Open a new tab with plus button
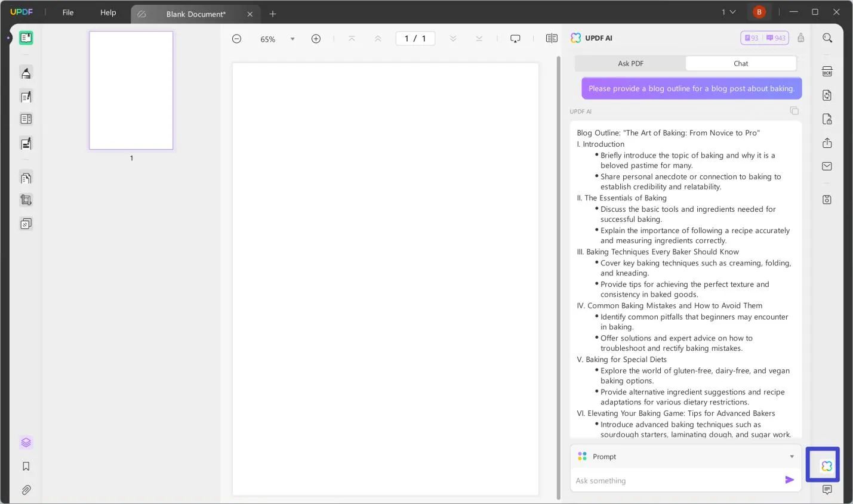The image size is (853, 504). point(273,14)
